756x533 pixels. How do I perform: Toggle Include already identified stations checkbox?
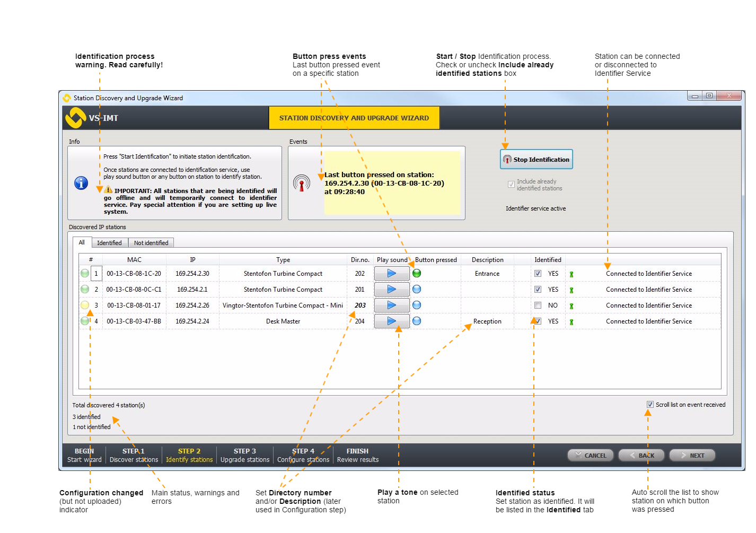coord(511,185)
